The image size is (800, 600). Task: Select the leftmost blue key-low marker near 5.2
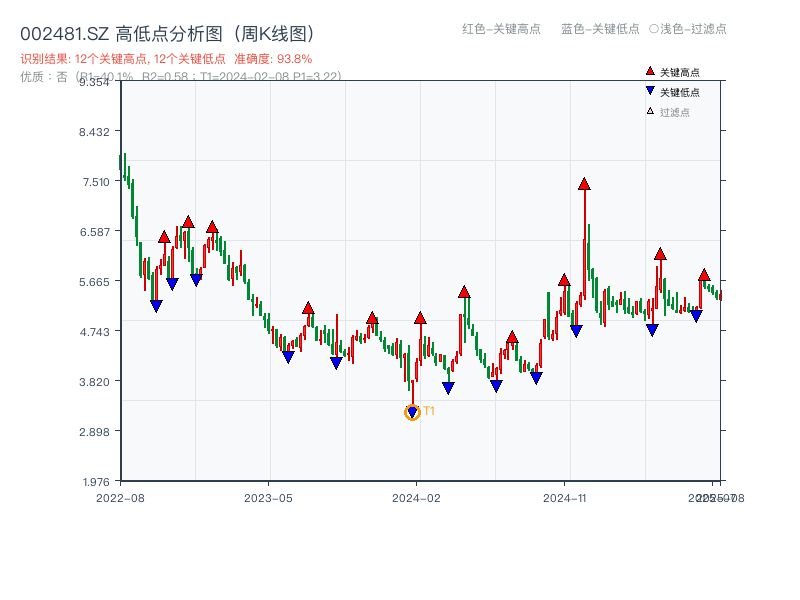[156, 306]
